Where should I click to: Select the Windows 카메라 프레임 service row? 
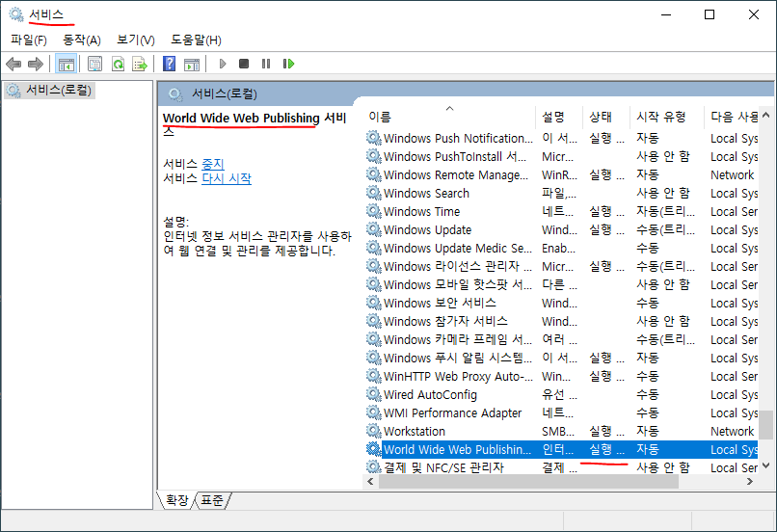tap(561, 340)
